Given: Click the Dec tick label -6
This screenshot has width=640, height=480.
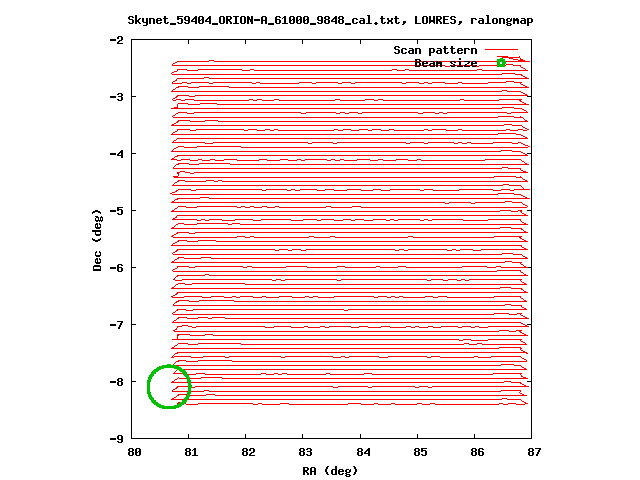Looking at the screenshot, I should coord(116,268).
